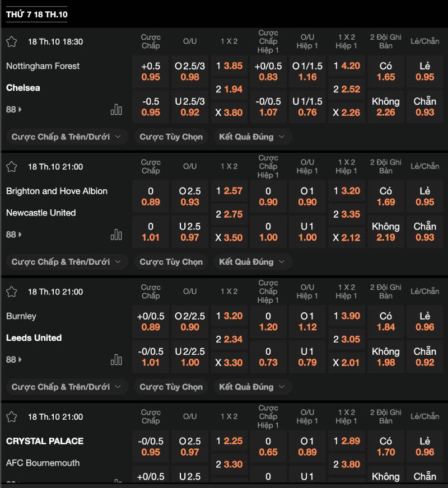Expand 88 markets for Burnley vs Leeds
Screen dimensions: 448x488
click(x=14, y=360)
